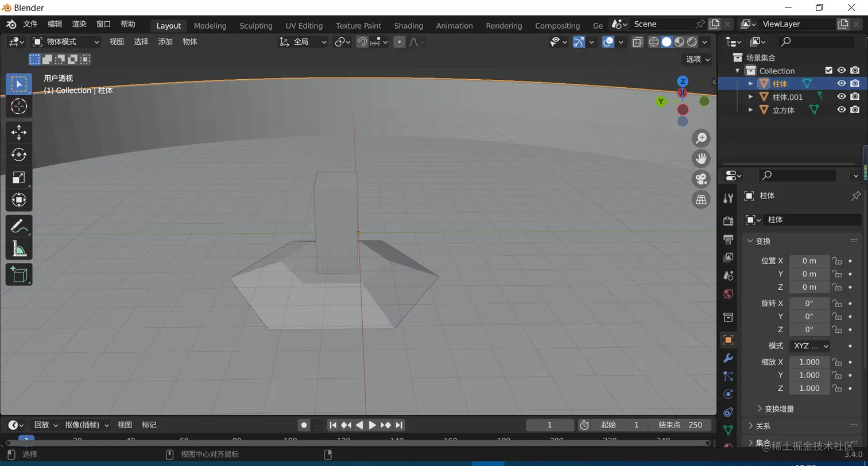Open the 物体 menu in viewport header
Image resolution: width=868 pixels, height=466 pixels.
coord(190,42)
